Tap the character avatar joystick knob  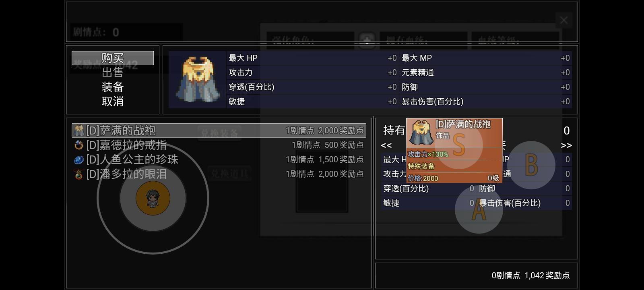click(x=153, y=198)
